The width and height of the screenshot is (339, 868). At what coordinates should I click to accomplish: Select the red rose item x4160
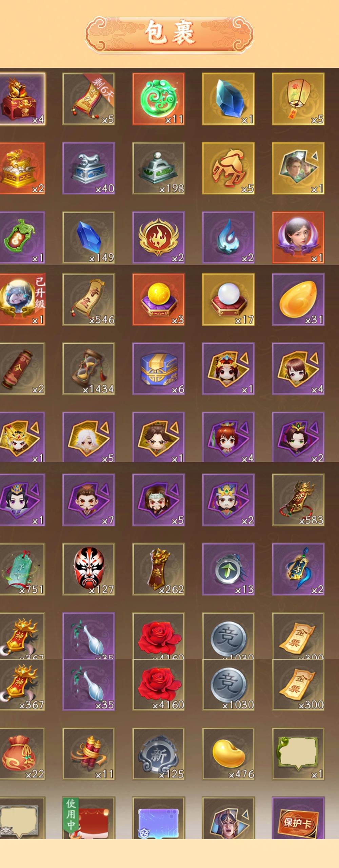(158, 684)
